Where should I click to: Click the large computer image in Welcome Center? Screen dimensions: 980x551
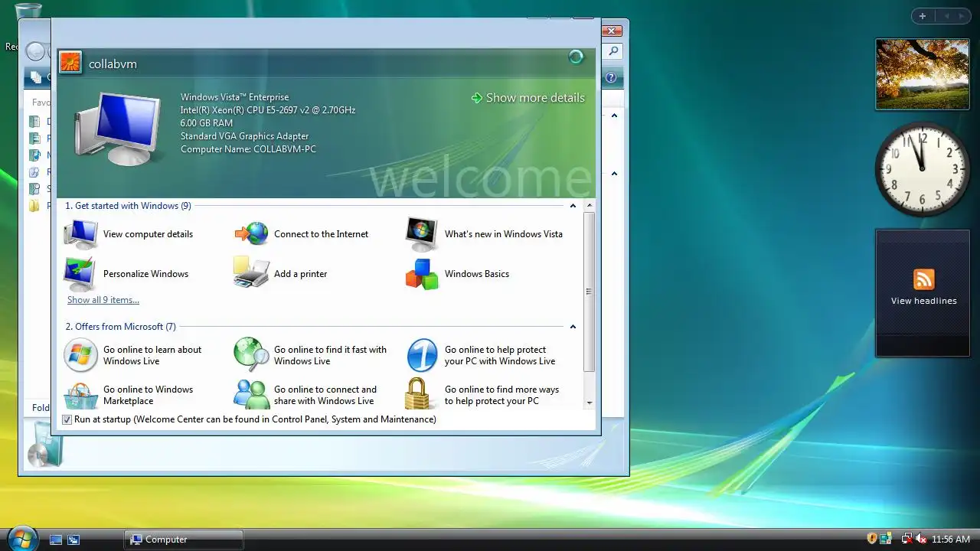coord(119,129)
